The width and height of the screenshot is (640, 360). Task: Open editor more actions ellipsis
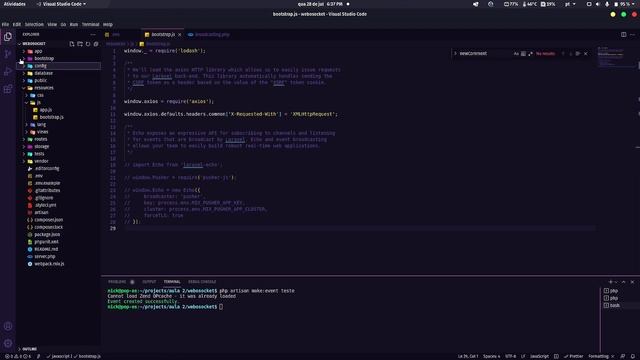click(632, 35)
